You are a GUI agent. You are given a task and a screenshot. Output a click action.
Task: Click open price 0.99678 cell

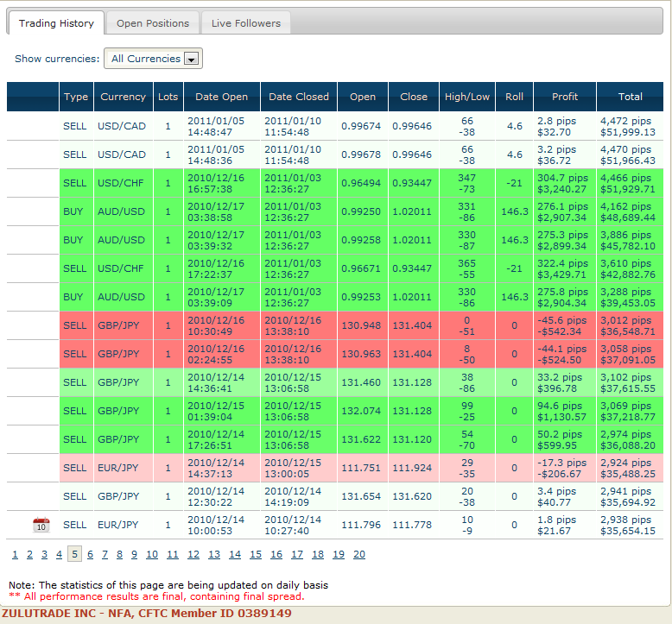(361, 154)
